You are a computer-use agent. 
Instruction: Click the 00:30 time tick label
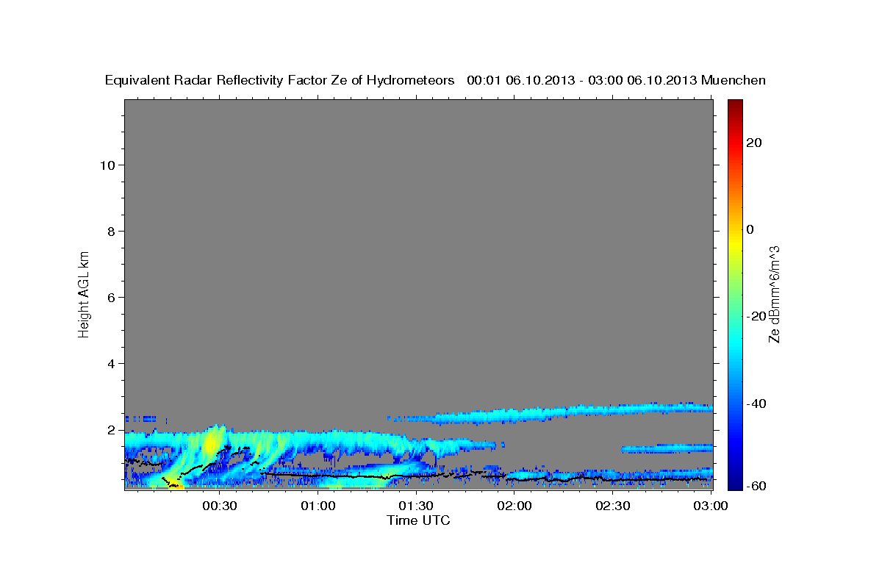click(x=220, y=506)
